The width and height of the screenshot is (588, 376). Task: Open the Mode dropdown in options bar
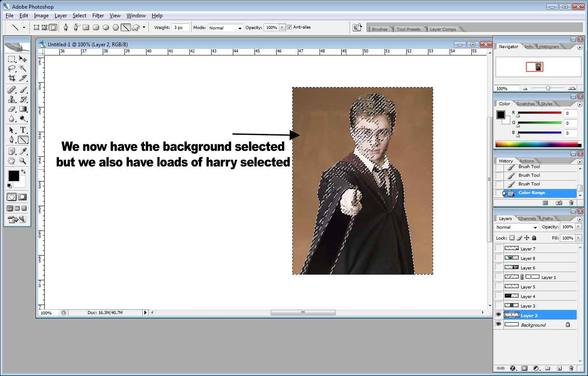[225, 28]
